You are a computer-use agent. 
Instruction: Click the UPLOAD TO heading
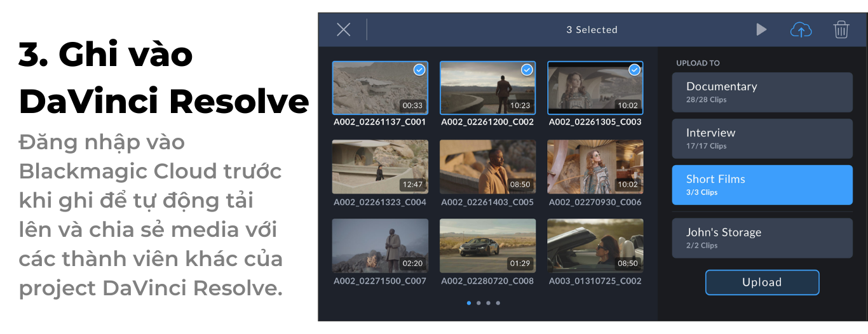[698, 63]
